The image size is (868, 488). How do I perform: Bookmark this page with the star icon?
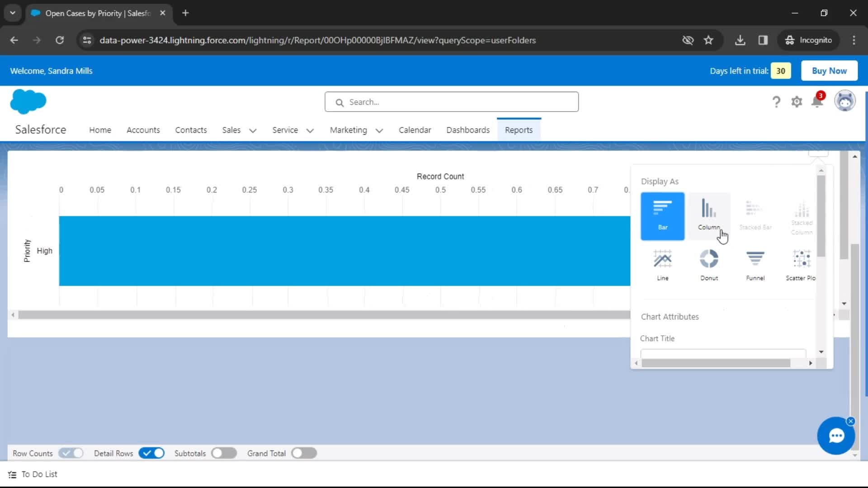[x=708, y=40]
